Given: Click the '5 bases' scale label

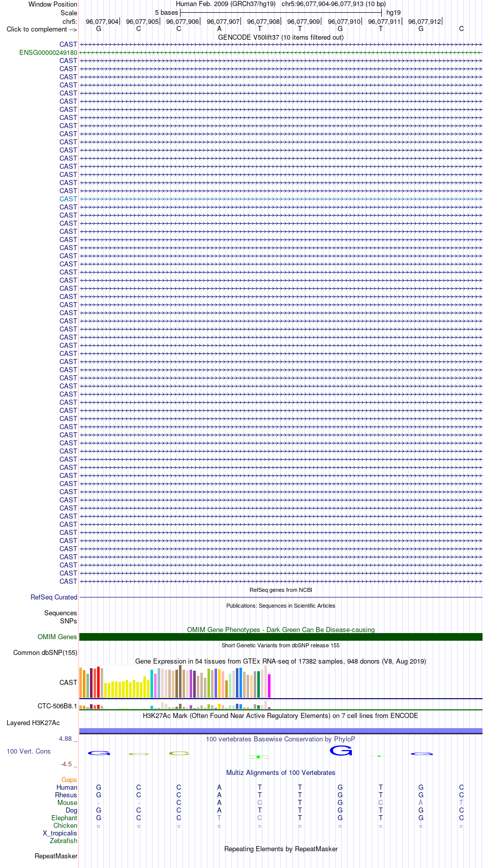Looking at the screenshot, I should [167, 12].
